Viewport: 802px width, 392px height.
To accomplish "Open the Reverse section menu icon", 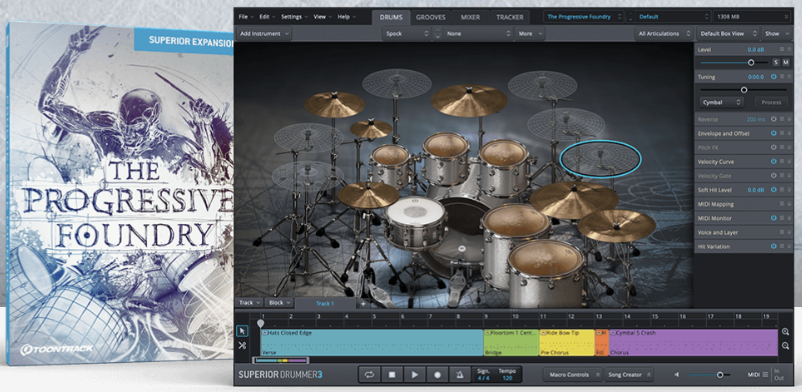I will [782, 119].
